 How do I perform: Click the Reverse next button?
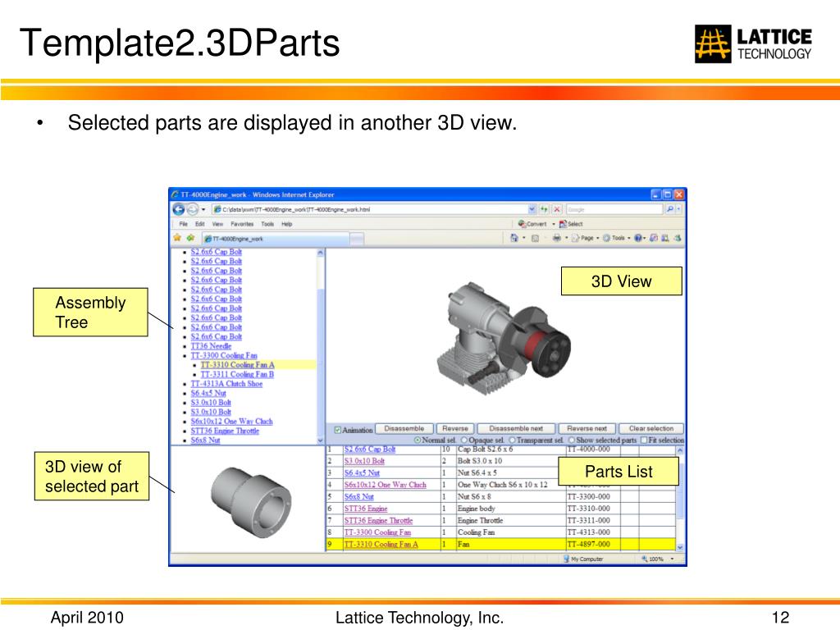pos(587,428)
